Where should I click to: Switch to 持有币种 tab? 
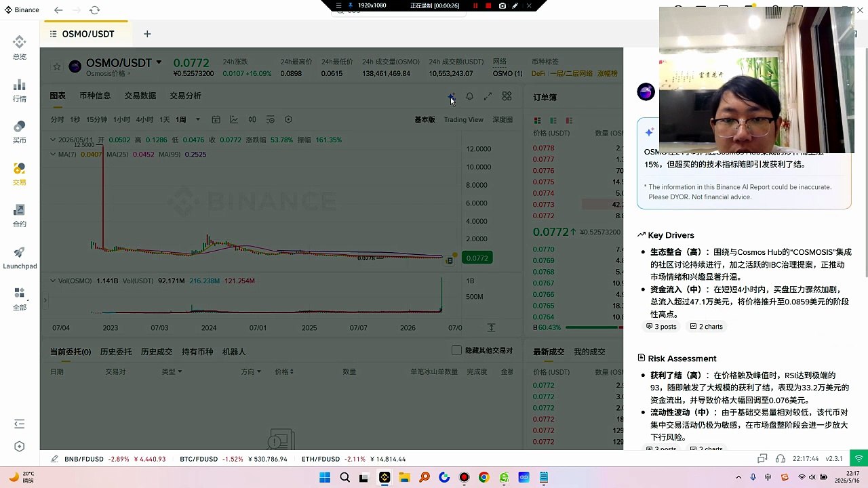point(197,352)
